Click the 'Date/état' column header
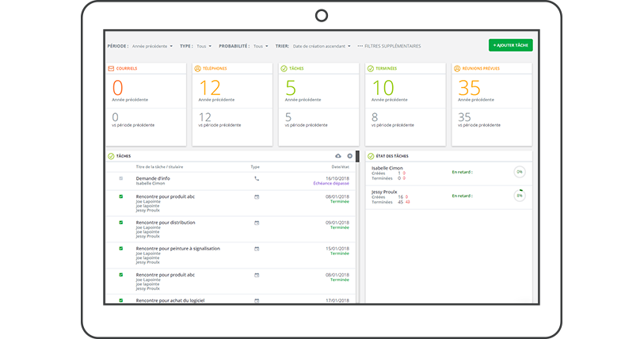 click(x=341, y=167)
